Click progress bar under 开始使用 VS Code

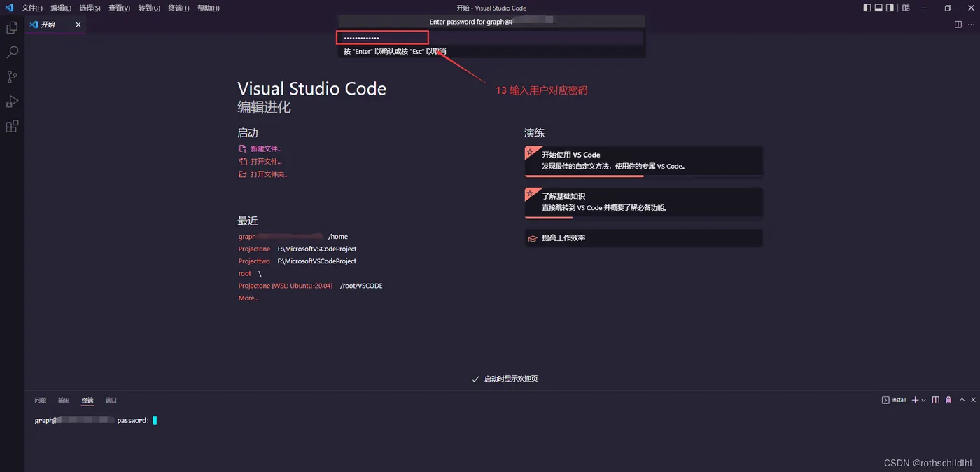pyautogui.click(x=643, y=176)
